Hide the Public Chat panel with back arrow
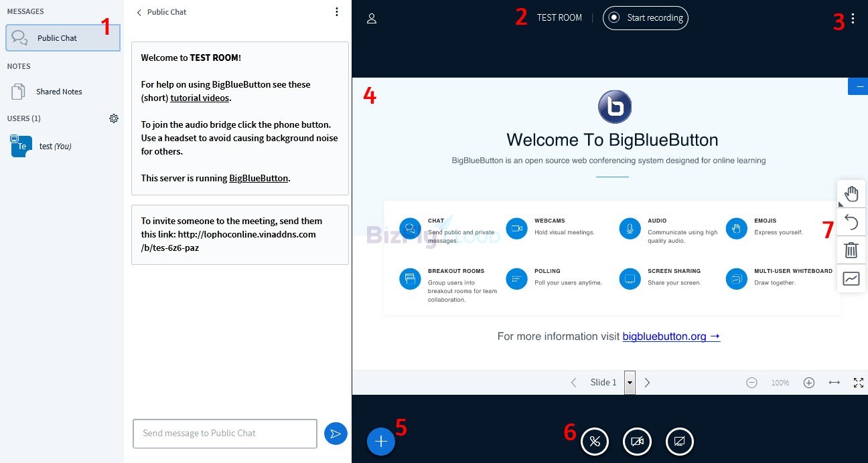The width and height of the screenshot is (868, 463). click(x=139, y=12)
